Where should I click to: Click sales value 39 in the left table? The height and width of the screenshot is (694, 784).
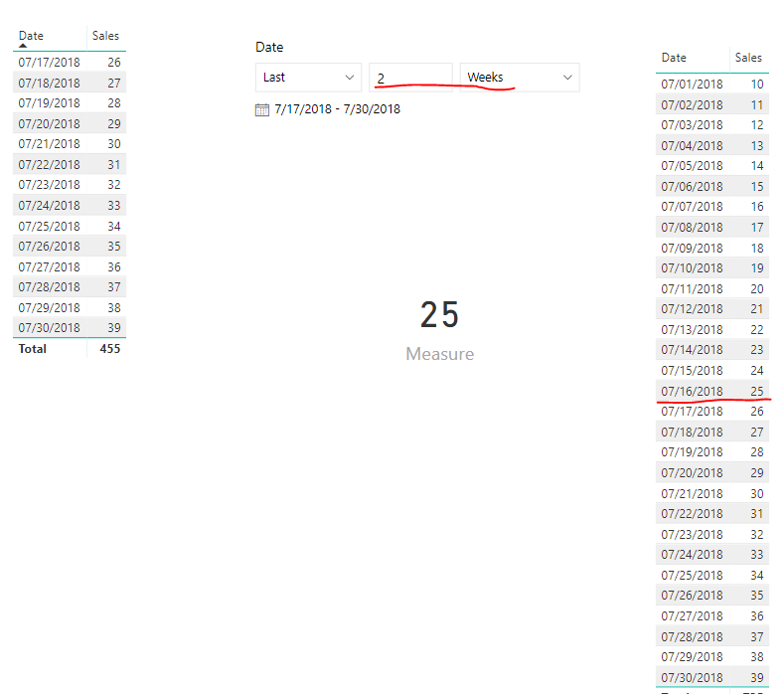[114, 328]
